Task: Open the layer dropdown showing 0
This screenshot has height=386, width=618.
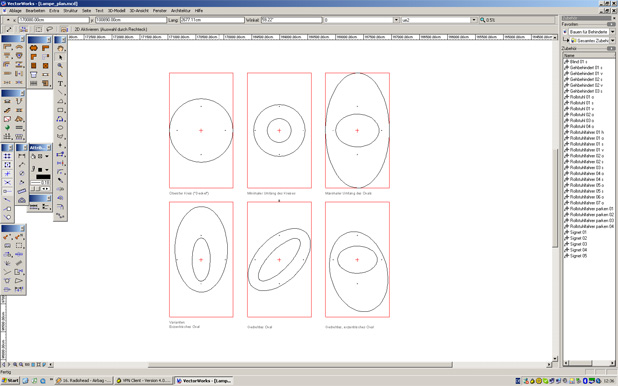Action: pos(396,20)
